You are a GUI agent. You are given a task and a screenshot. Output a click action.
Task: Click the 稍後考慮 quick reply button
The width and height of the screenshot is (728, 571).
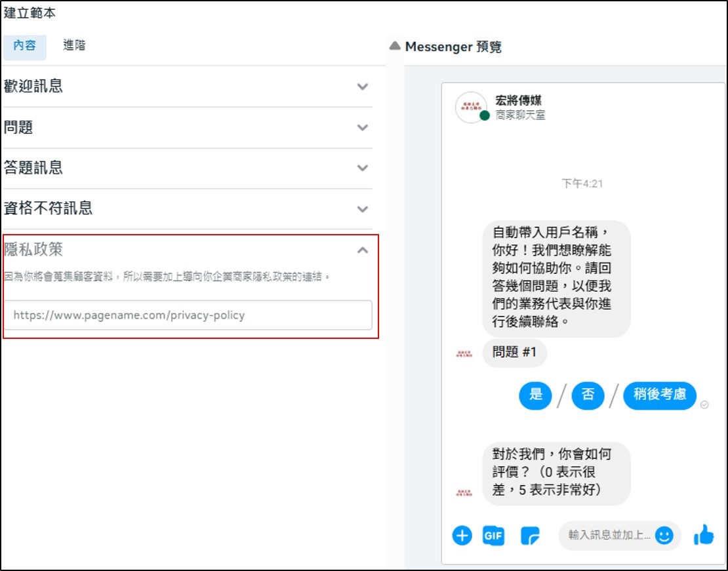[659, 395]
